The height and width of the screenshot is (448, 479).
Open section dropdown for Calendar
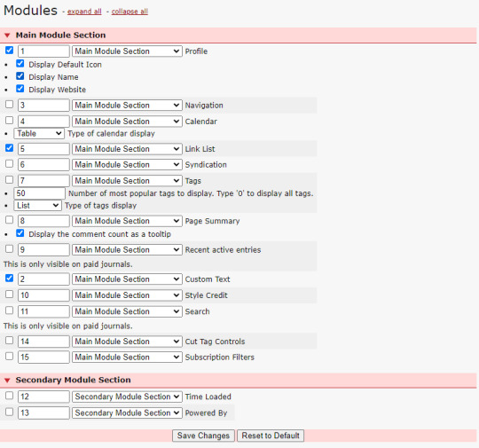[x=127, y=122]
